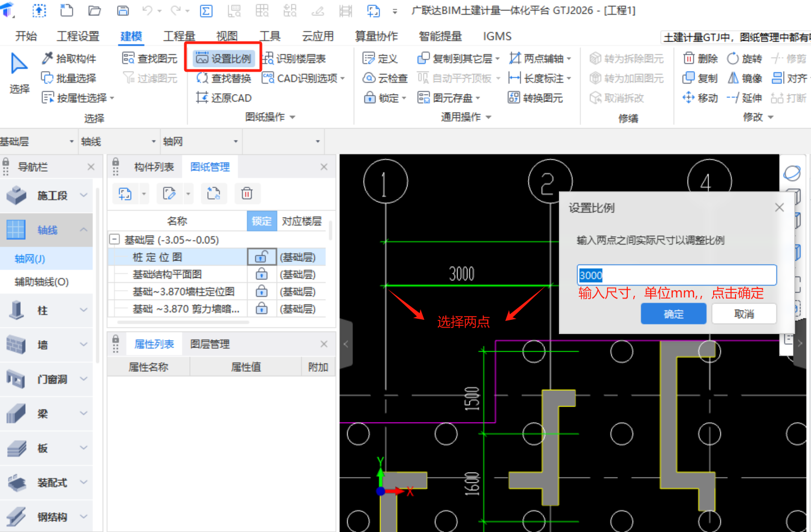Click the 查找图元 tool
This screenshot has height=532, width=811.
click(x=150, y=59)
